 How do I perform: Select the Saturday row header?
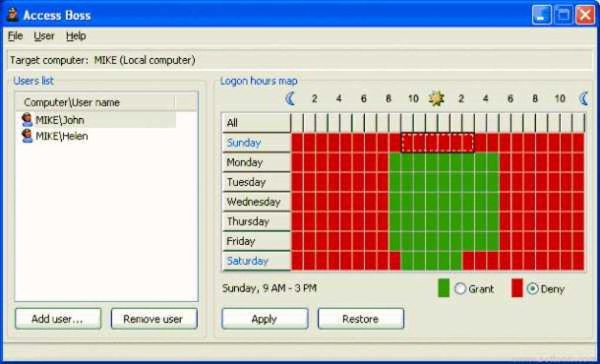[x=256, y=261]
